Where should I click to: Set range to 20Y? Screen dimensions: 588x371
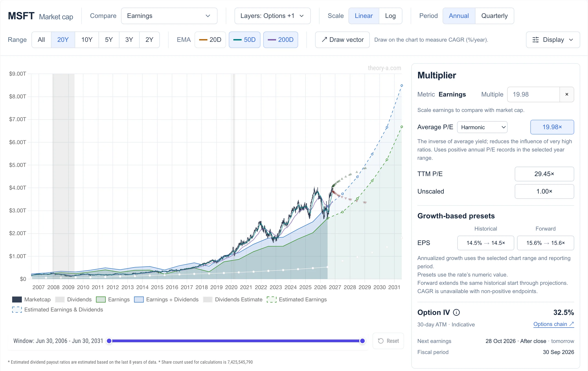pyautogui.click(x=63, y=40)
